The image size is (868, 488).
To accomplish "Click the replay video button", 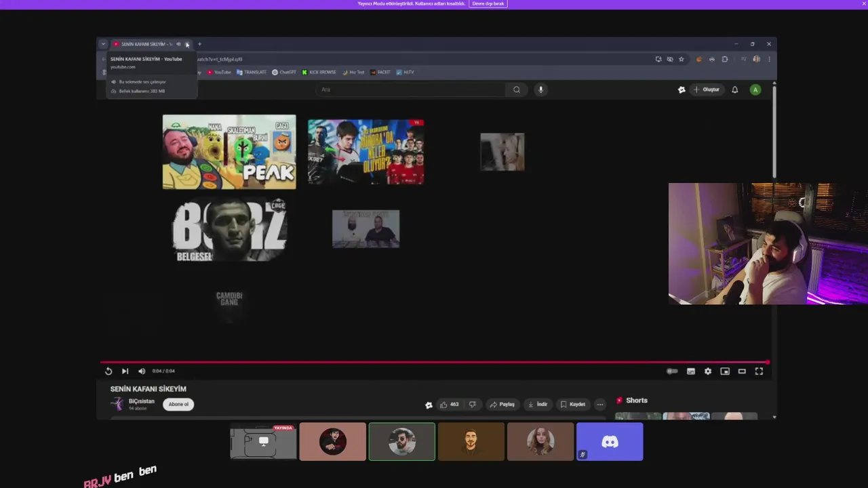I will point(108,371).
